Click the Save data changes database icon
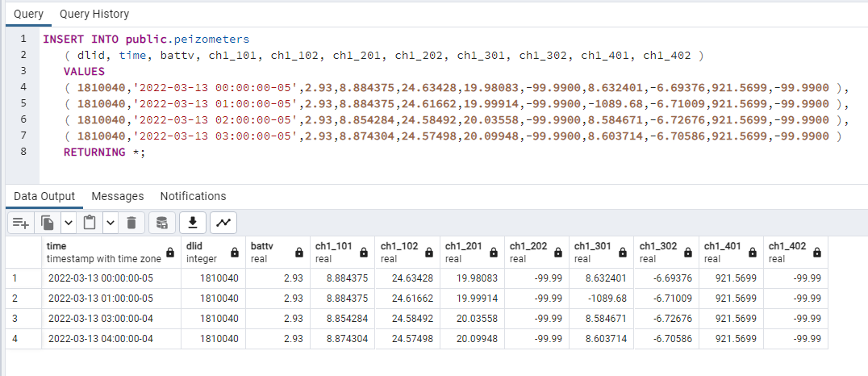Image resolution: width=868 pixels, height=376 pixels. click(x=161, y=224)
